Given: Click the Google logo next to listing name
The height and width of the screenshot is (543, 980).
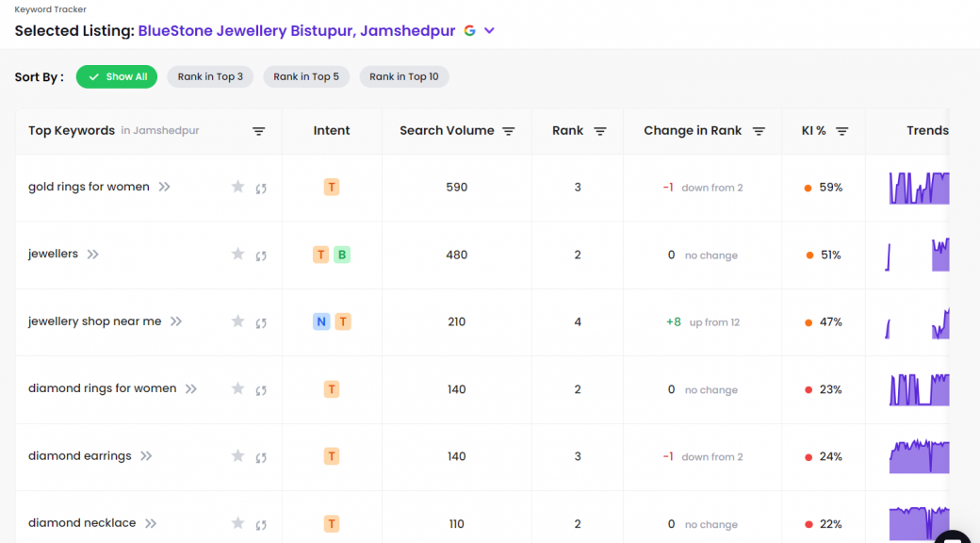Looking at the screenshot, I should pyautogui.click(x=469, y=31).
